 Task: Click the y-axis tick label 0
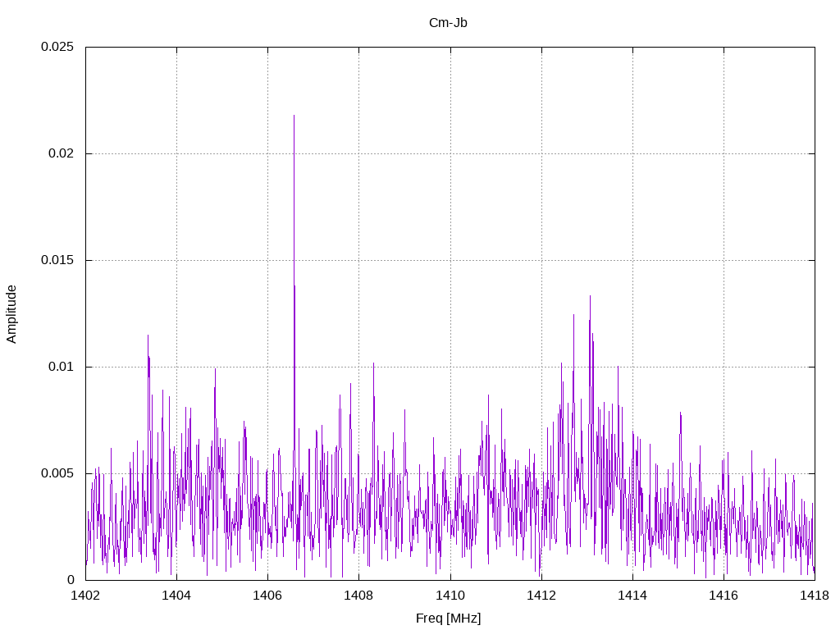click(x=71, y=580)
